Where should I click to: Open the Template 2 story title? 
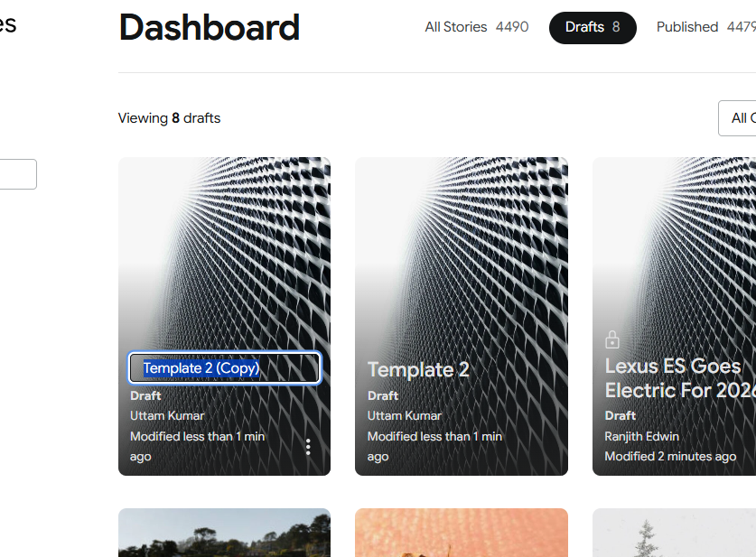[x=418, y=370]
